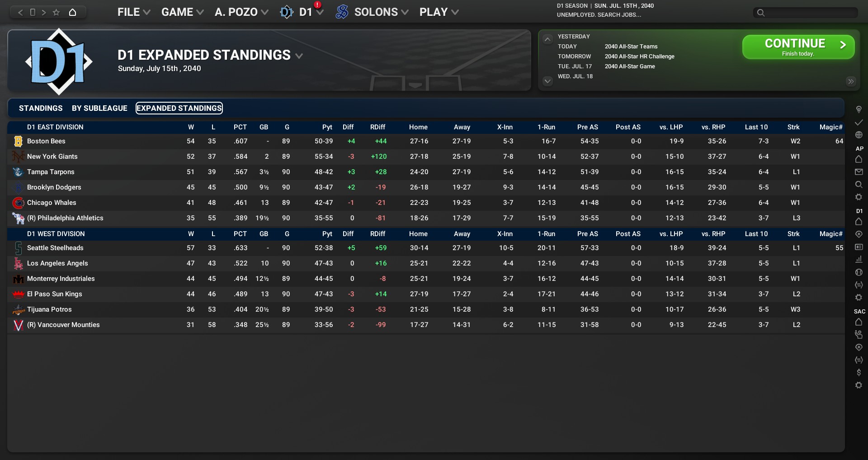Switch to the BY SUBLEAGUE tab
The width and height of the screenshot is (868, 460).
coord(99,108)
